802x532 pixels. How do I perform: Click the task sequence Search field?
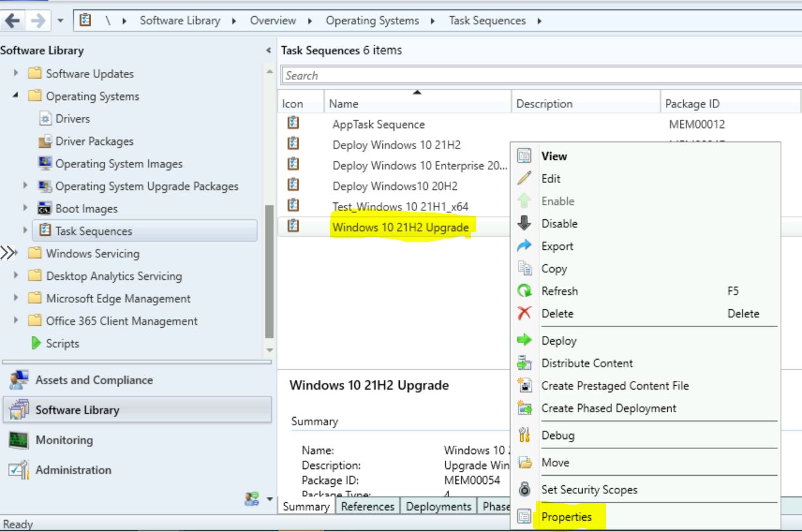pyautogui.click(x=537, y=76)
